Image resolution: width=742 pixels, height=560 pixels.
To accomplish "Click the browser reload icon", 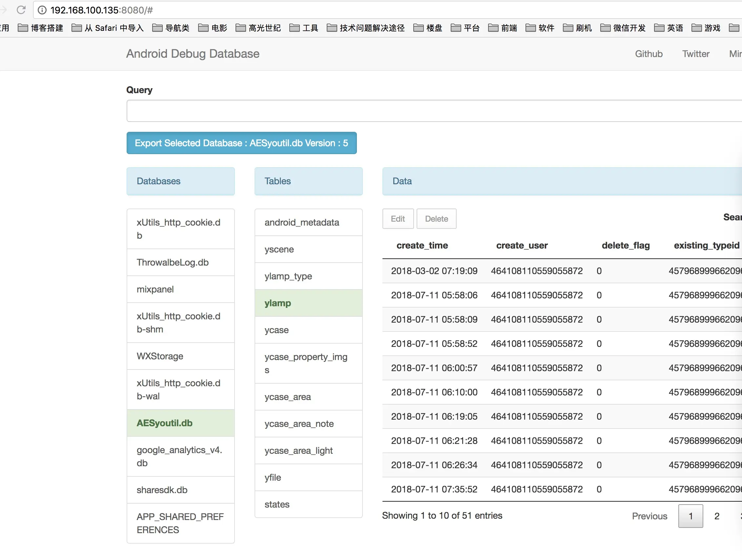I will 21,10.
